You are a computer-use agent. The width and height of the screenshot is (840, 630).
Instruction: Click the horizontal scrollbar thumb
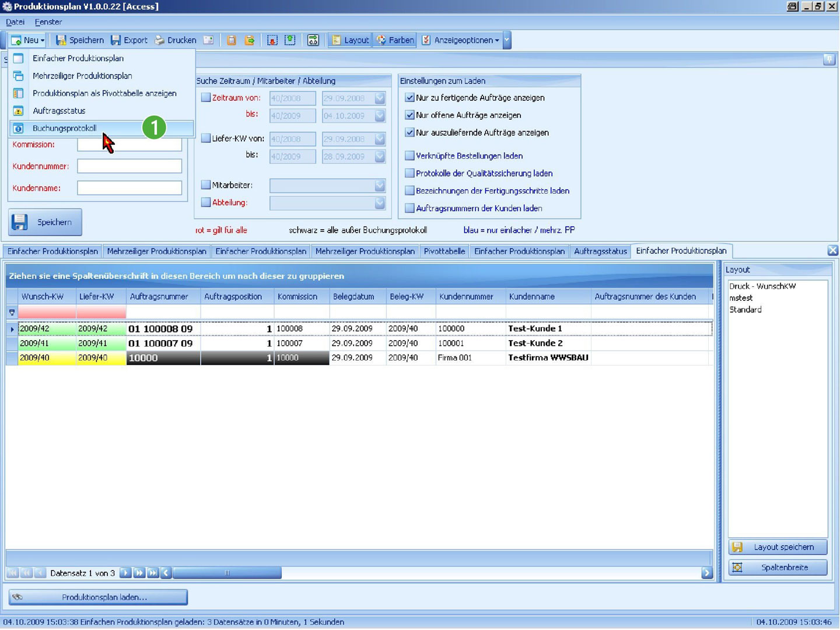(227, 573)
